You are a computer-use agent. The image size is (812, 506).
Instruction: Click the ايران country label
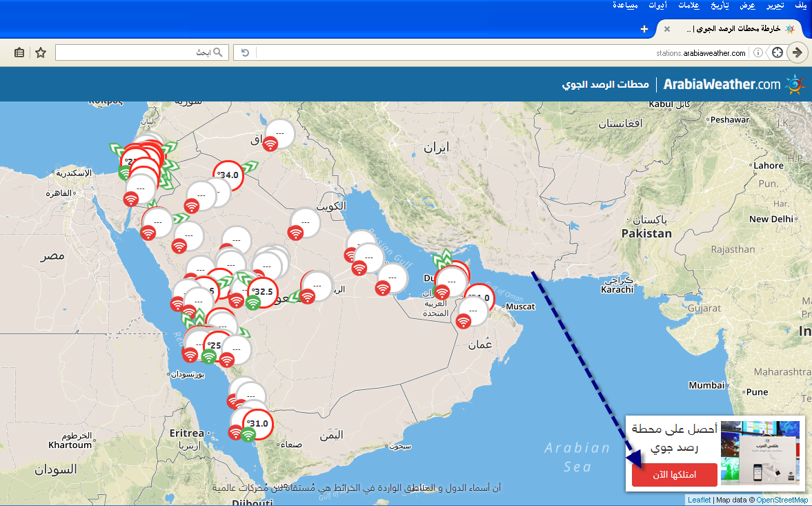437,148
